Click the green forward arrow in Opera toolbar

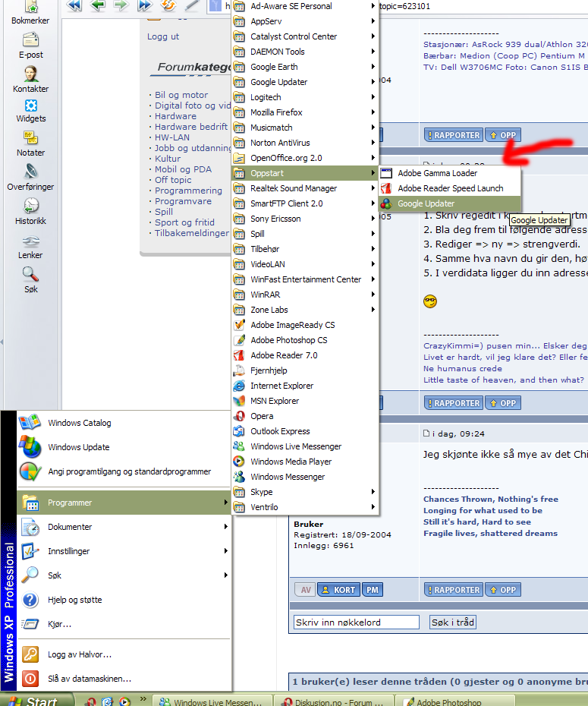[x=121, y=5]
